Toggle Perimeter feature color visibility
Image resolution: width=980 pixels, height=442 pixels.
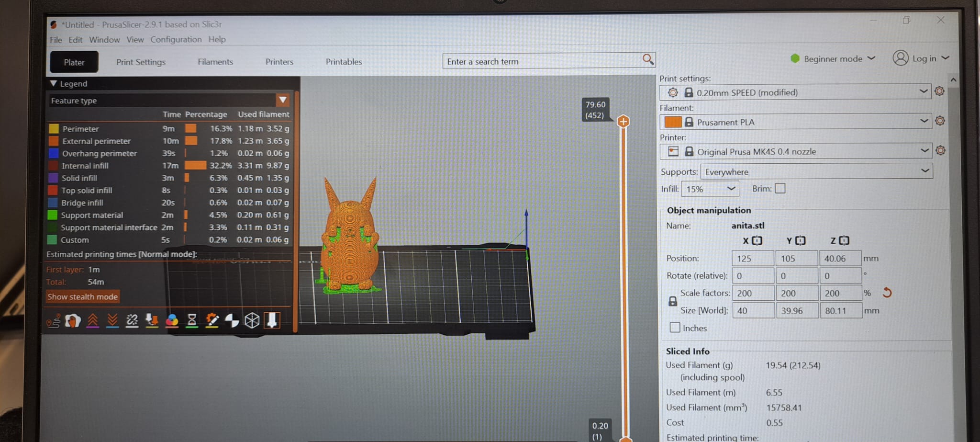tap(54, 128)
